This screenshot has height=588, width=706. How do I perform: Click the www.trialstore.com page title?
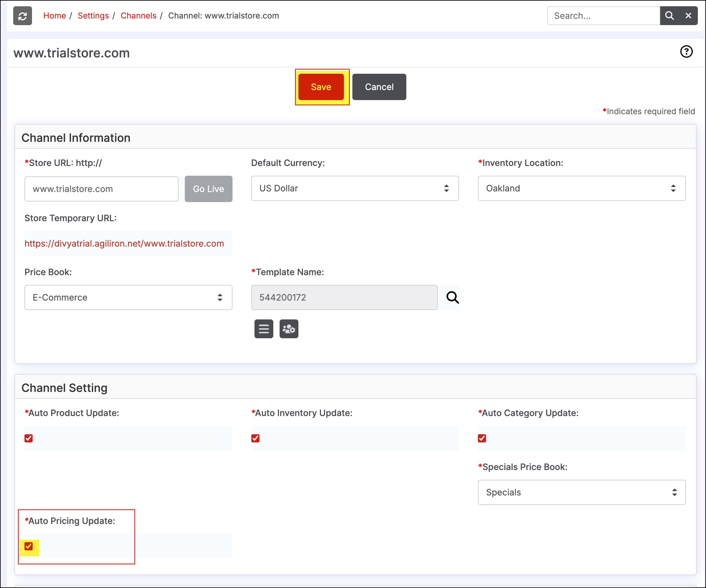(72, 53)
